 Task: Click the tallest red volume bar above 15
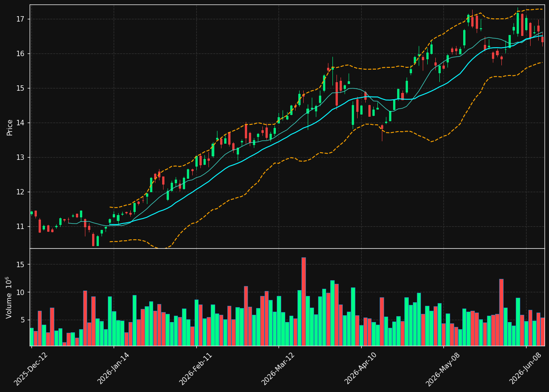(x=303, y=301)
